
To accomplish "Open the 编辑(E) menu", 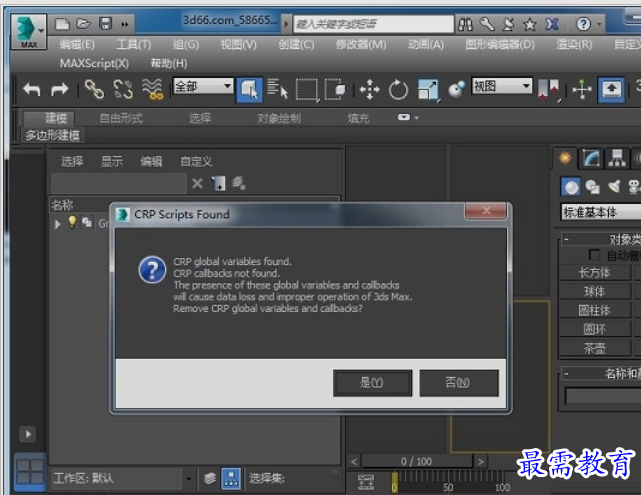I will tap(77, 44).
